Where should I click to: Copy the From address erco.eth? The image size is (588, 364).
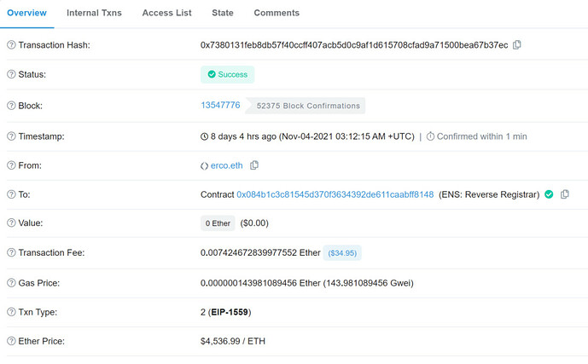pyautogui.click(x=254, y=165)
